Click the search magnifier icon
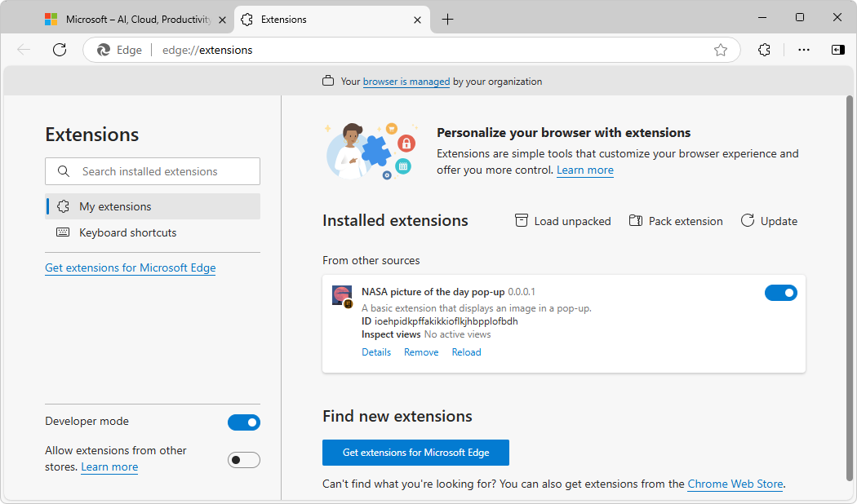 tap(64, 171)
